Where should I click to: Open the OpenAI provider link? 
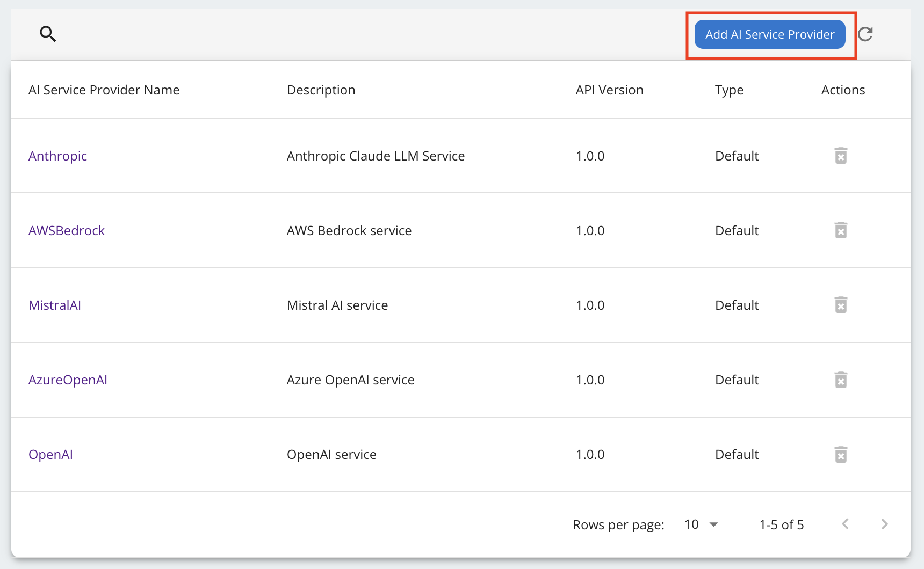[50, 454]
